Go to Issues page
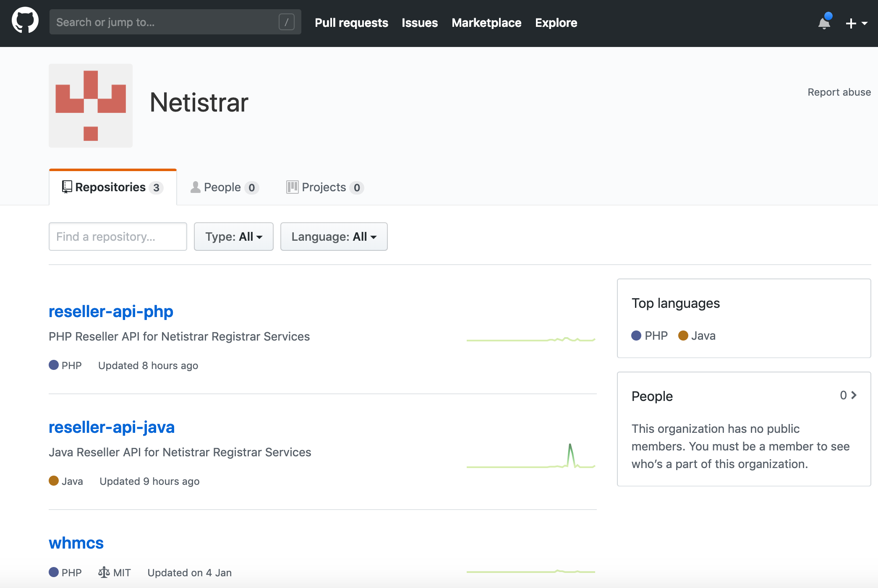 (420, 23)
